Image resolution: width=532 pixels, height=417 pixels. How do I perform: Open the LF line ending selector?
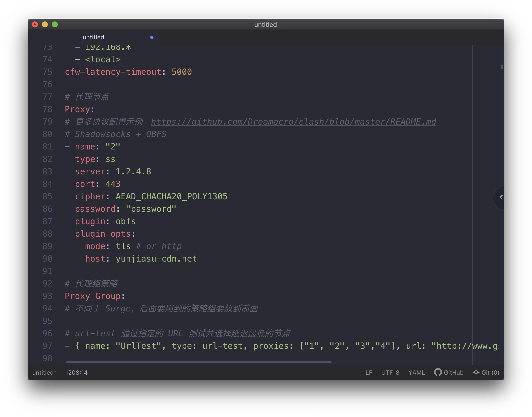point(369,372)
